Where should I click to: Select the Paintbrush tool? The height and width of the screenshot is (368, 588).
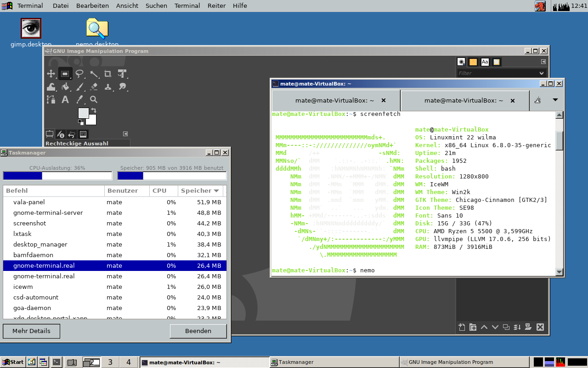(79, 86)
